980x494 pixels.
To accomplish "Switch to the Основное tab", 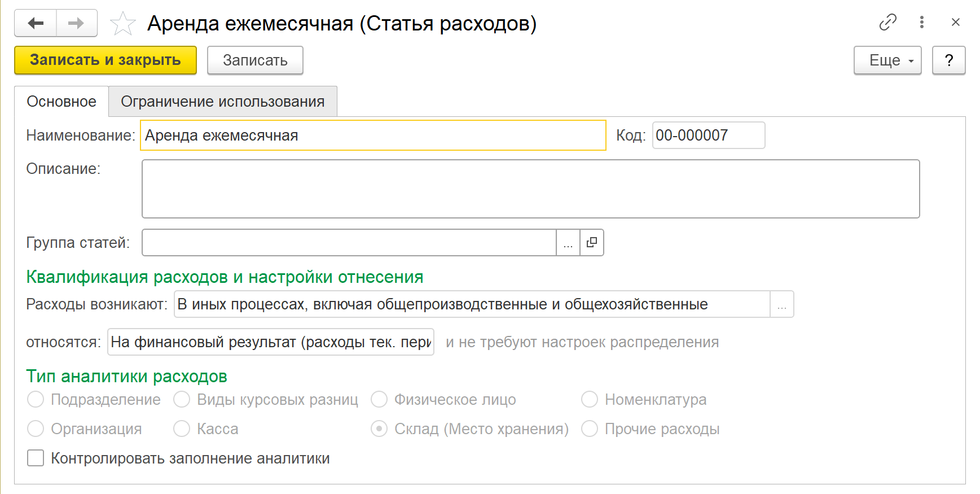I will pos(61,102).
